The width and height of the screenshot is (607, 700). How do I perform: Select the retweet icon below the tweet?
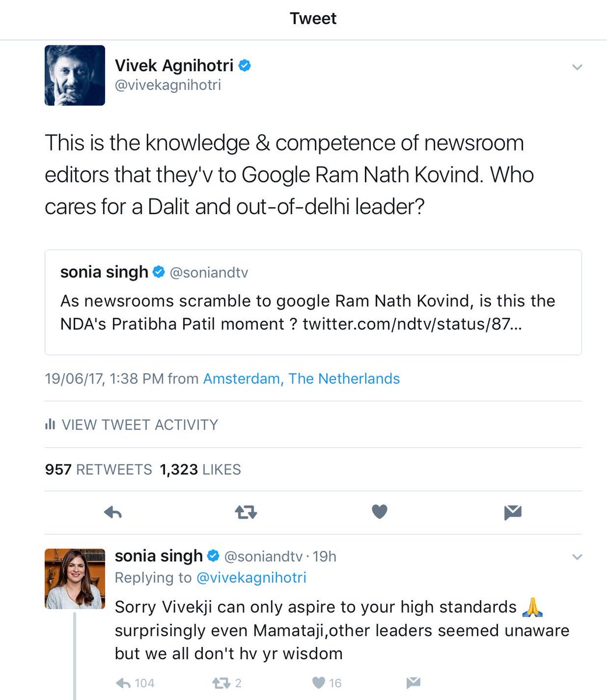point(245,512)
